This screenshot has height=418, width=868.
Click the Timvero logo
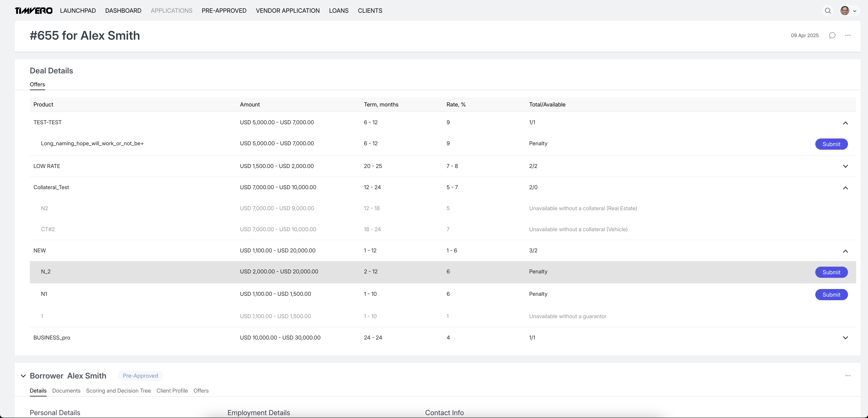point(33,11)
